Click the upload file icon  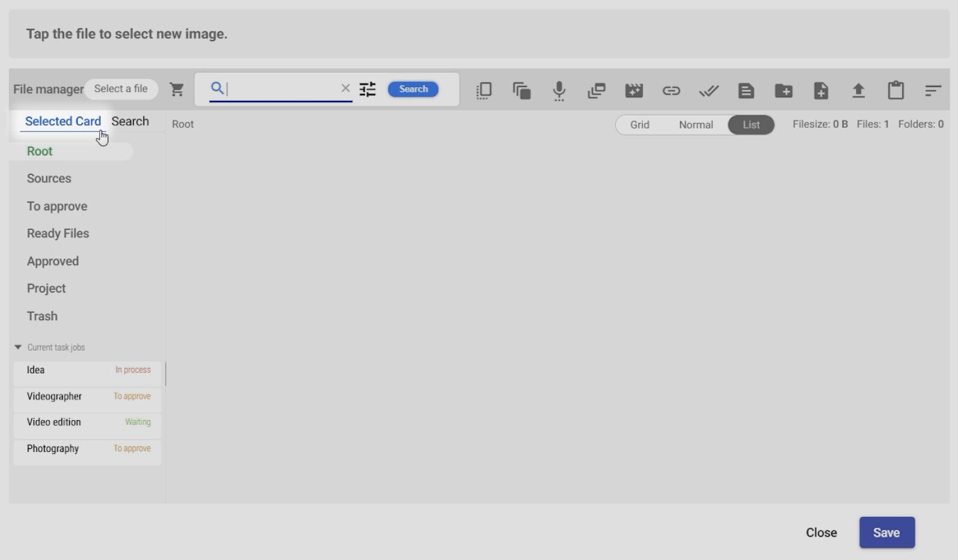coord(858,91)
